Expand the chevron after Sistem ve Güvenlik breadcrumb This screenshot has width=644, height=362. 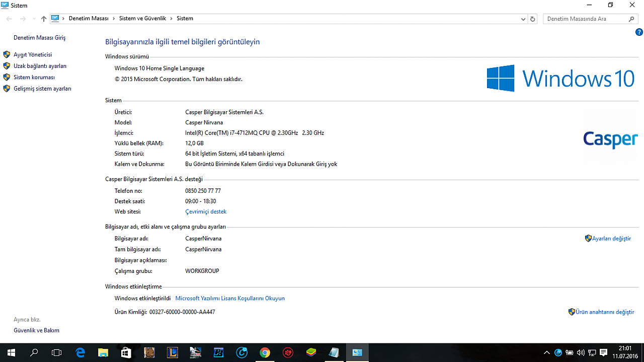coord(172,19)
